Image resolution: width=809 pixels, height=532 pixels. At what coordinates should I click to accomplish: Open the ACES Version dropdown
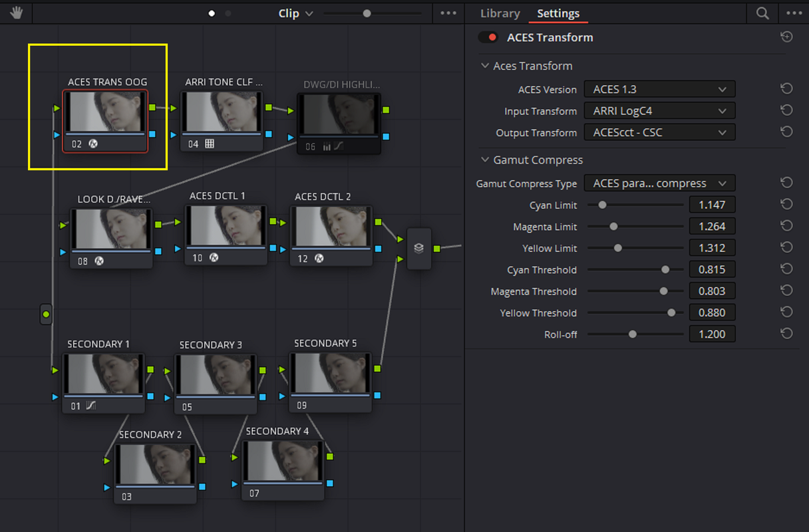(x=659, y=89)
